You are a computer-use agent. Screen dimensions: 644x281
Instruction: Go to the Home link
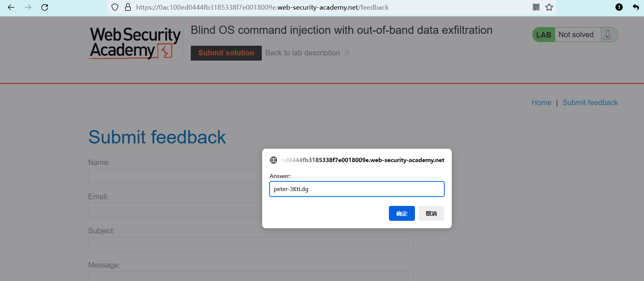click(541, 103)
